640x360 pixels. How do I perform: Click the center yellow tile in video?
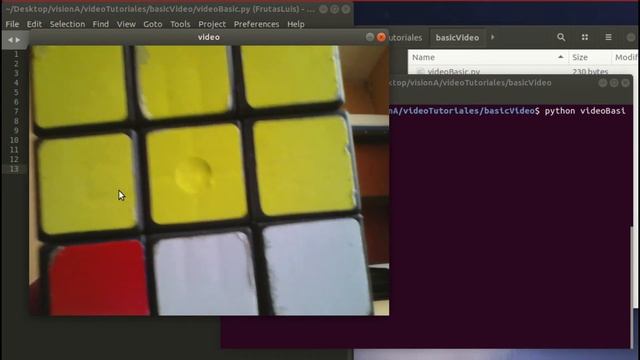tap(196, 173)
